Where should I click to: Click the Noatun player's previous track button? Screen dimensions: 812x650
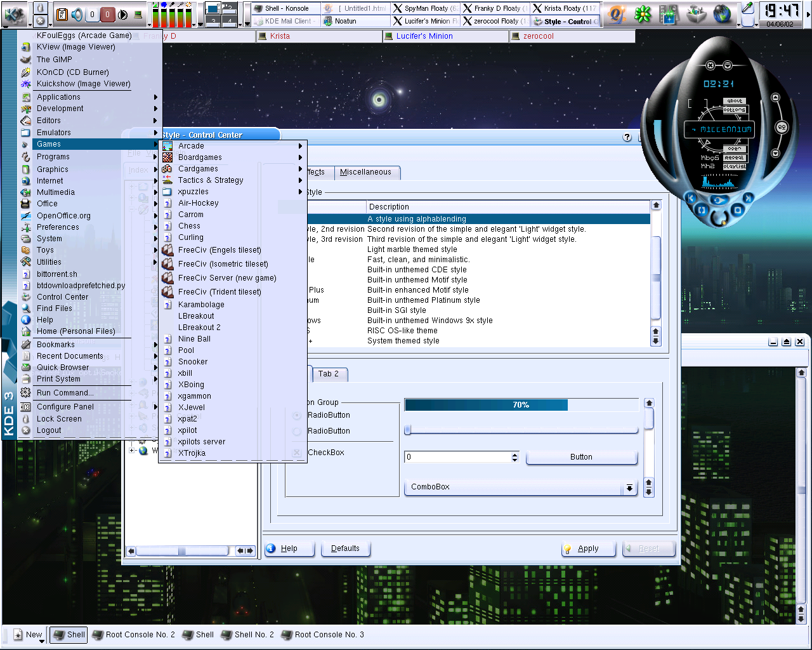(690, 198)
